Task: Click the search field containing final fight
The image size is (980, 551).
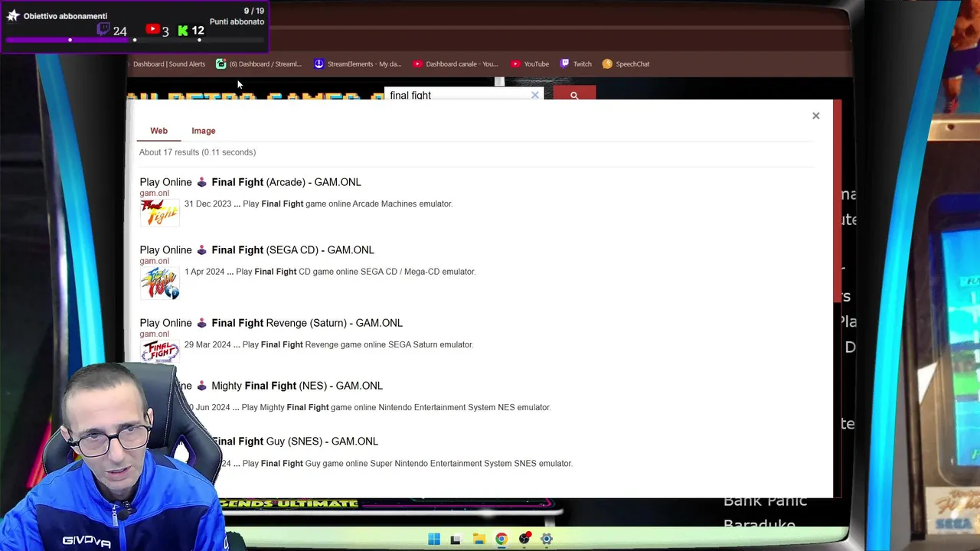Action: [456, 95]
